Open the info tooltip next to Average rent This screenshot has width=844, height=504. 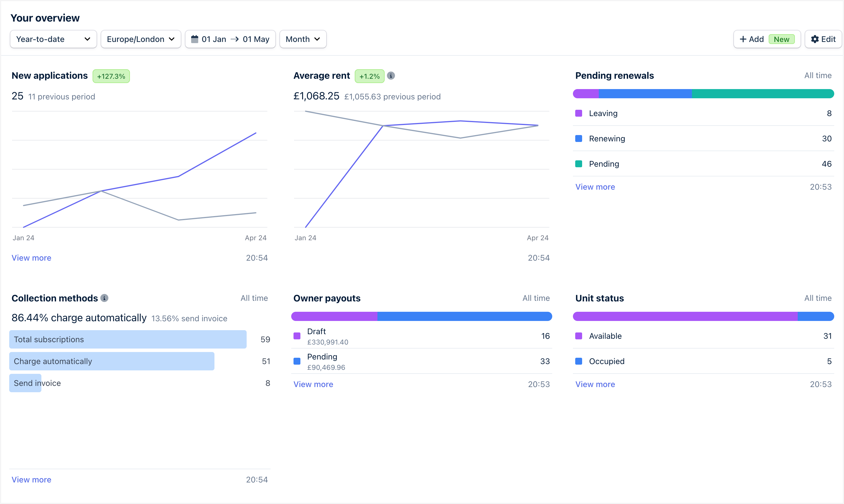point(391,75)
